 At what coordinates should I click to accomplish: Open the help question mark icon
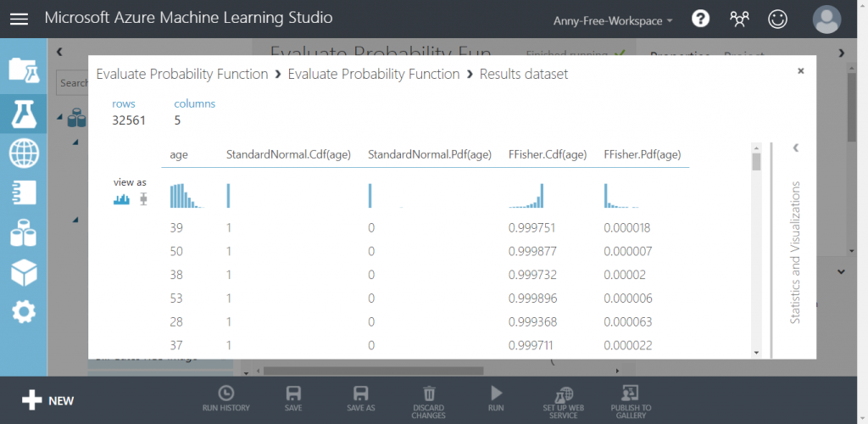pyautogui.click(x=700, y=19)
